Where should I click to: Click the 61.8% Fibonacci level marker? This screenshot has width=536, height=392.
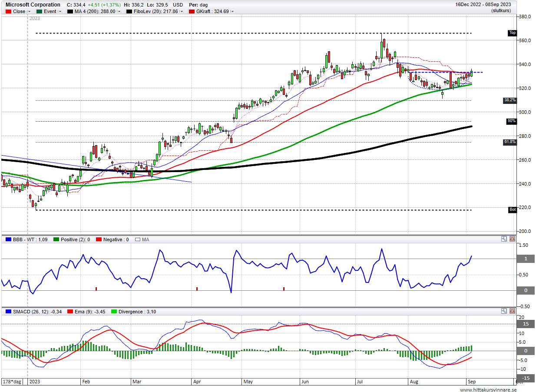[510, 142]
